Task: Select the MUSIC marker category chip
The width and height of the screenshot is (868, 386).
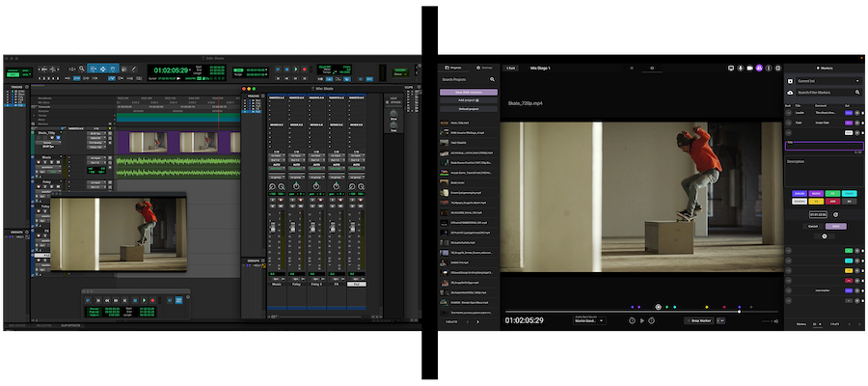Action: 816,193
